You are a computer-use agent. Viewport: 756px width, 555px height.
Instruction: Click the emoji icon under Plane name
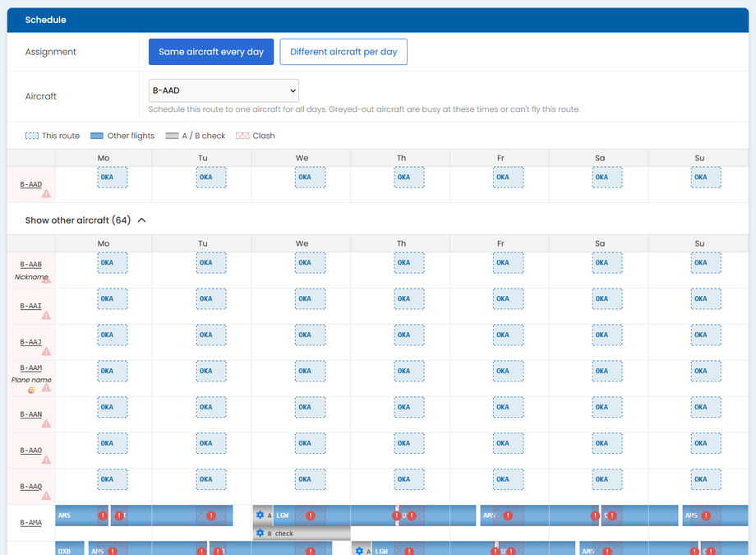pyautogui.click(x=31, y=390)
